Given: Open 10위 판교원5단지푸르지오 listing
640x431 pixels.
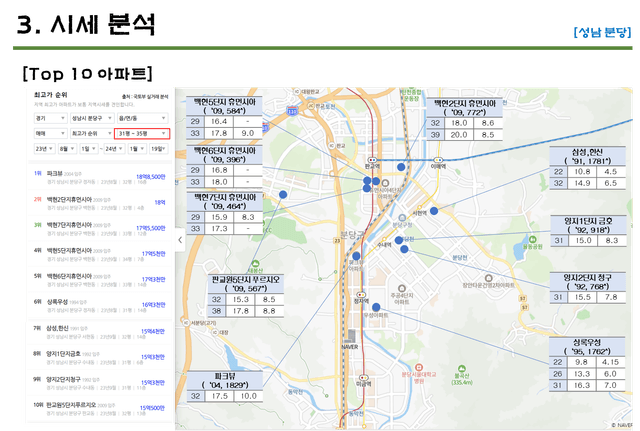Looking at the screenshot, I should (x=100, y=409).
